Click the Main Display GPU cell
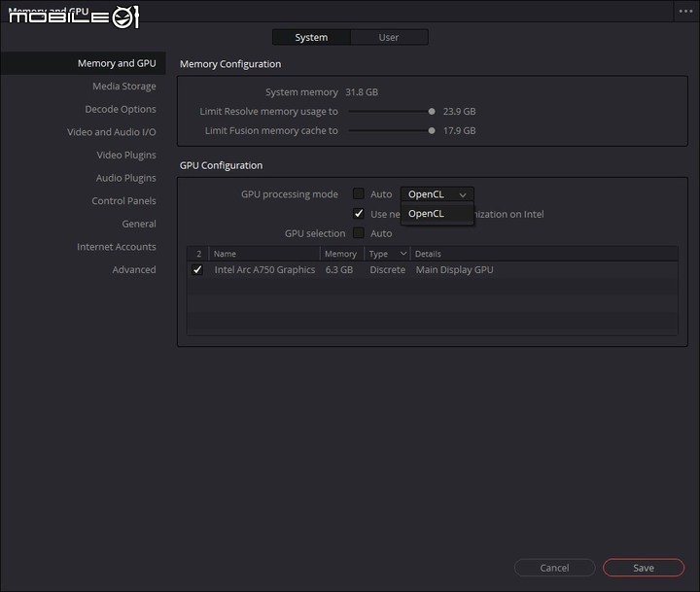The height and width of the screenshot is (592, 700). [454, 269]
